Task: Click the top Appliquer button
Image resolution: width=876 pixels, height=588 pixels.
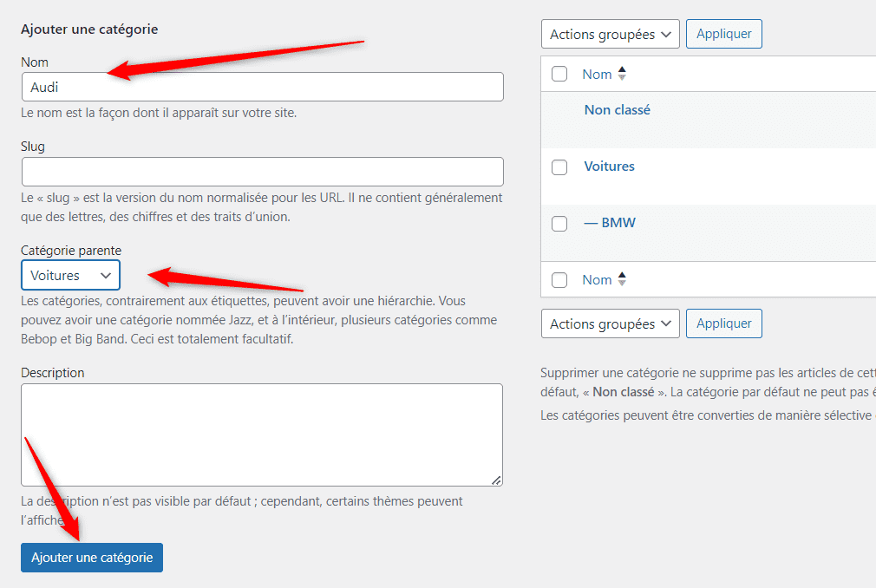Action: (x=723, y=34)
